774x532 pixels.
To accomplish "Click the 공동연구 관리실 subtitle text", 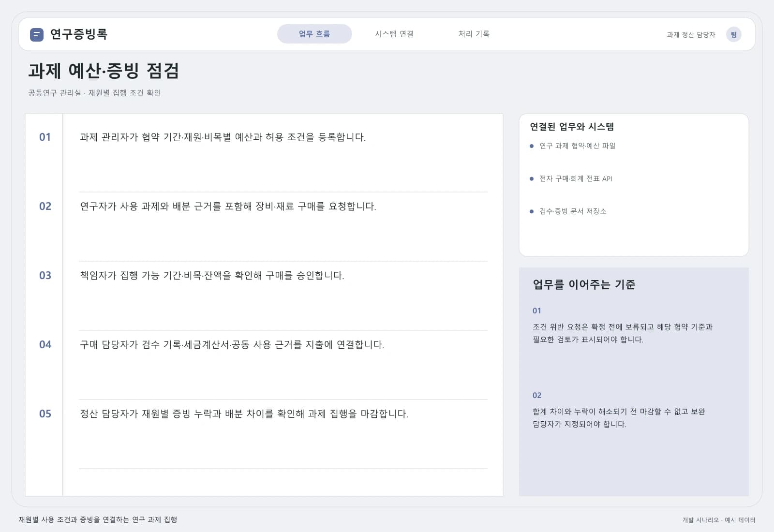I will (x=94, y=93).
